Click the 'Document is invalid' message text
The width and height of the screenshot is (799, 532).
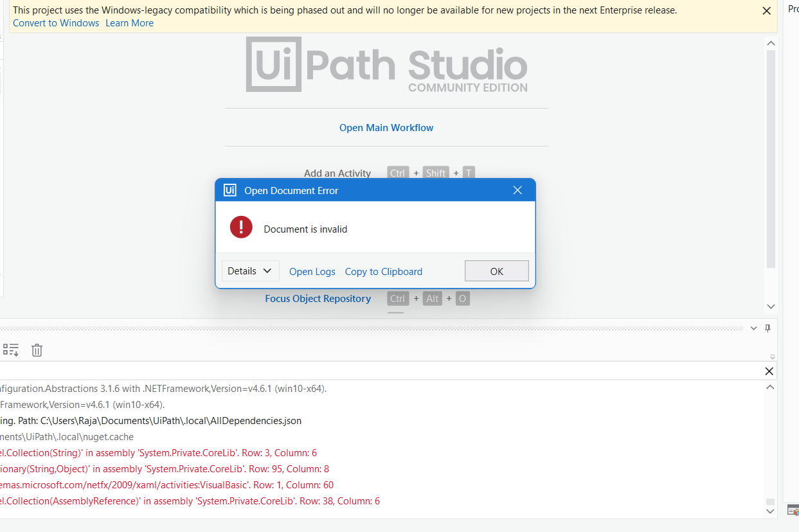pyautogui.click(x=305, y=229)
